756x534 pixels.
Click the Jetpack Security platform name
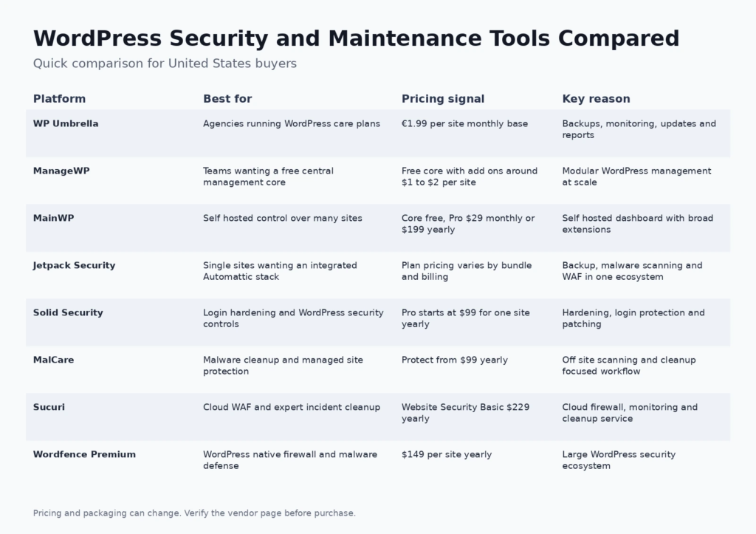coord(75,265)
